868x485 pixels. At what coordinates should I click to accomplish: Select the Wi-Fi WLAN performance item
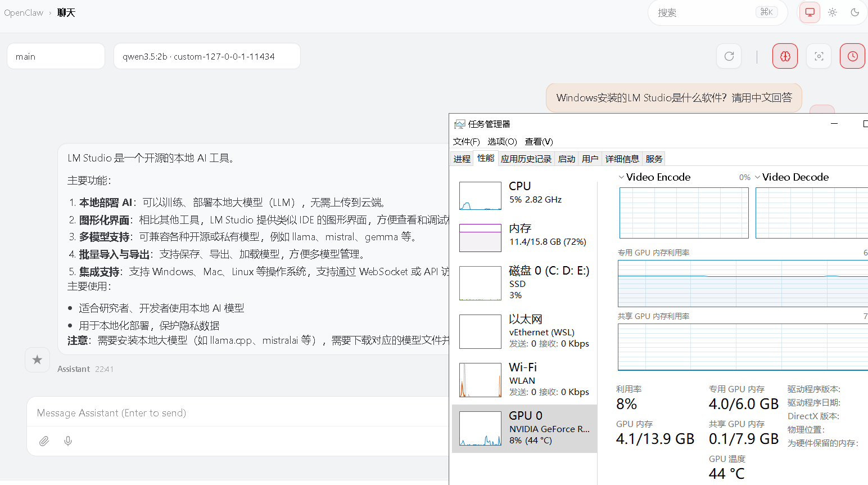525,379
